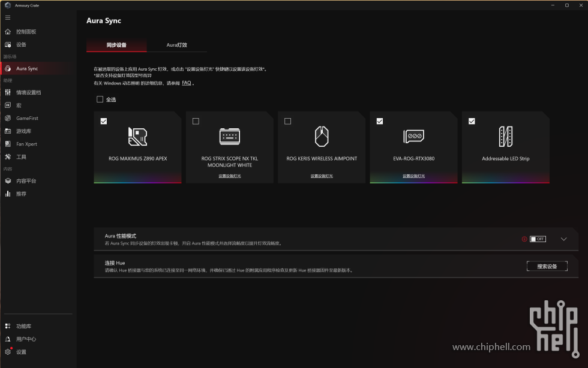Open 设备 in the sidebar

coord(21,44)
